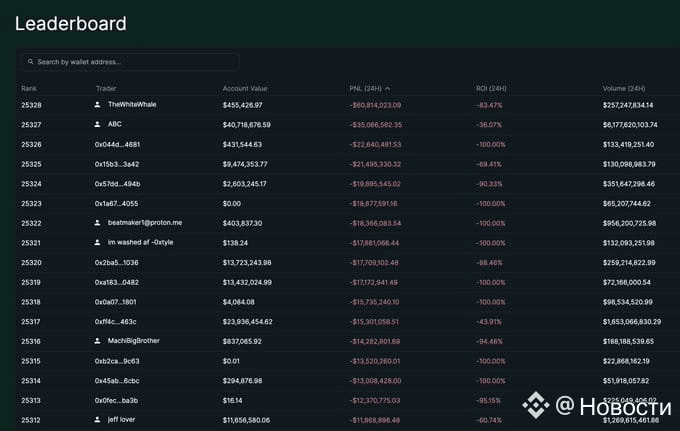
Task: Click the jeff lover avatar icon
Action: coord(98,419)
